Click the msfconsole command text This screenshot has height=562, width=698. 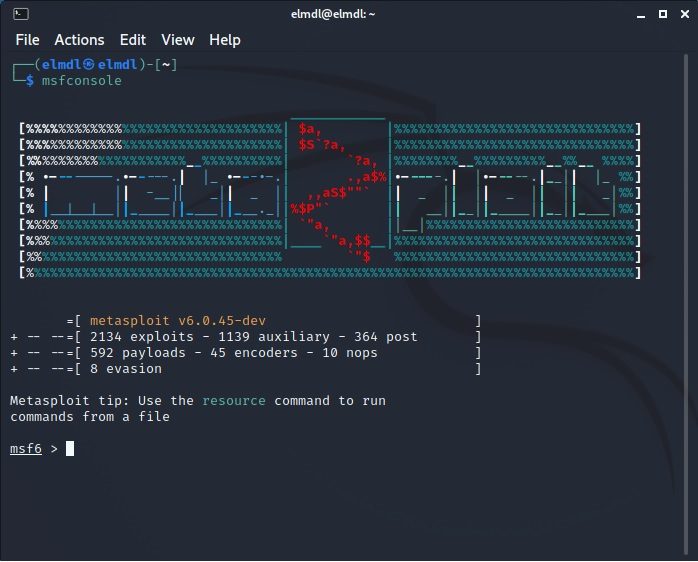coord(81,80)
